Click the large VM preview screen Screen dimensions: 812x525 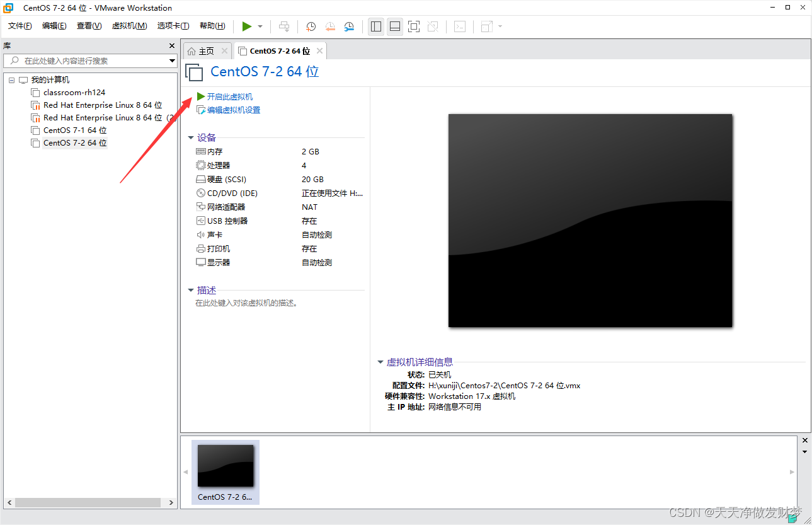pos(590,221)
